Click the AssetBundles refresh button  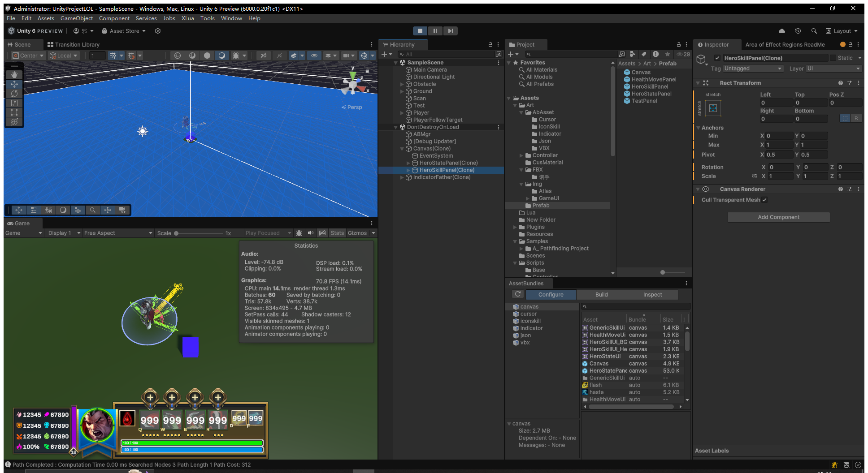pyautogui.click(x=518, y=294)
